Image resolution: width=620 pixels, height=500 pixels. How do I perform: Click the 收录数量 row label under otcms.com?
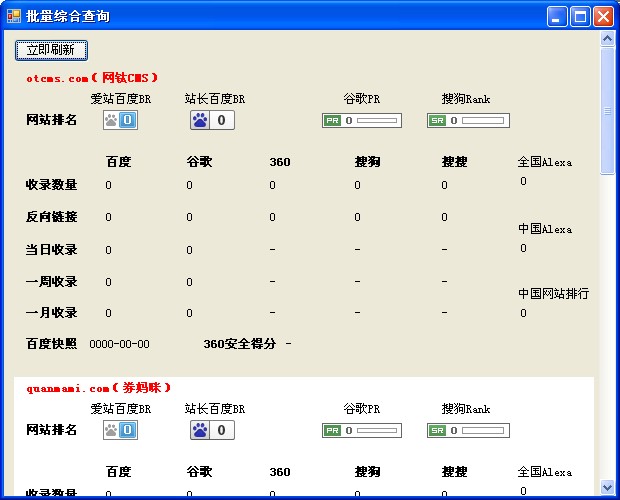pos(51,185)
